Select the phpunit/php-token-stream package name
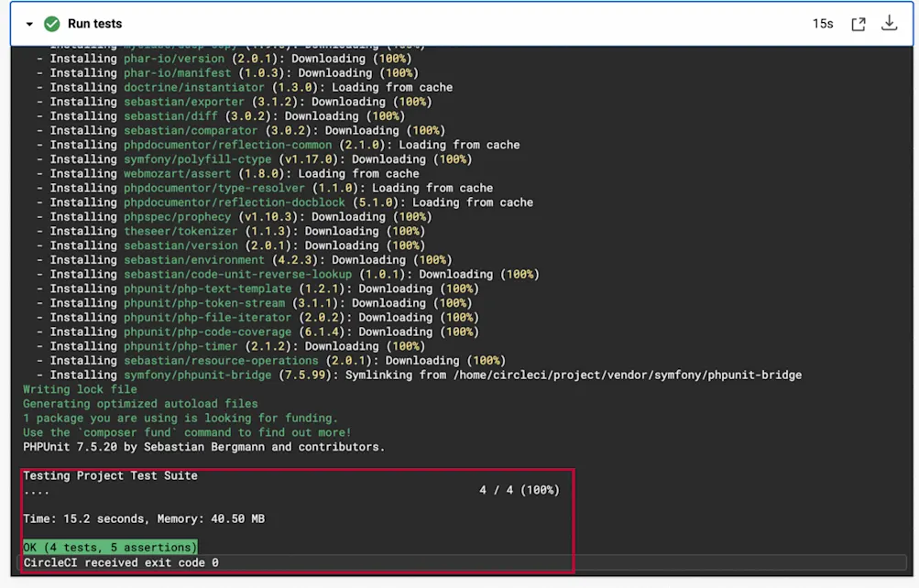The image size is (919, 588). pyautogui.click(x=204, y=303)
